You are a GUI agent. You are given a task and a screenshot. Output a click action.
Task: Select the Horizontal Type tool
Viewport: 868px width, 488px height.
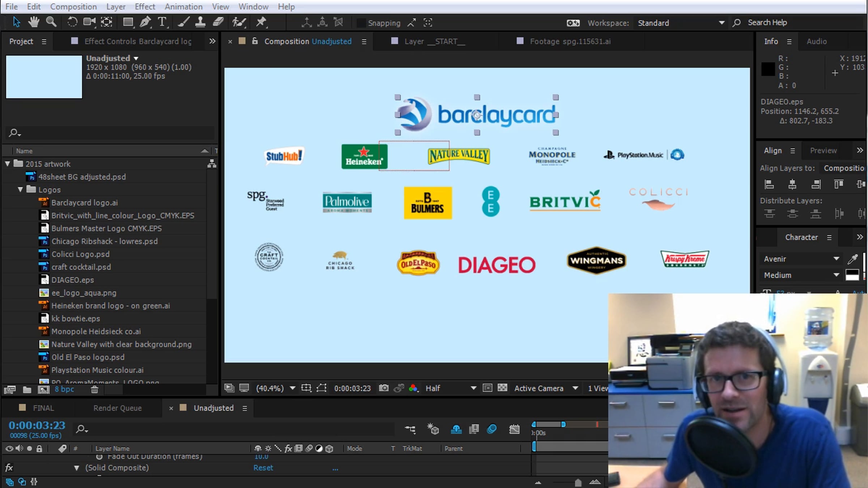162,22
